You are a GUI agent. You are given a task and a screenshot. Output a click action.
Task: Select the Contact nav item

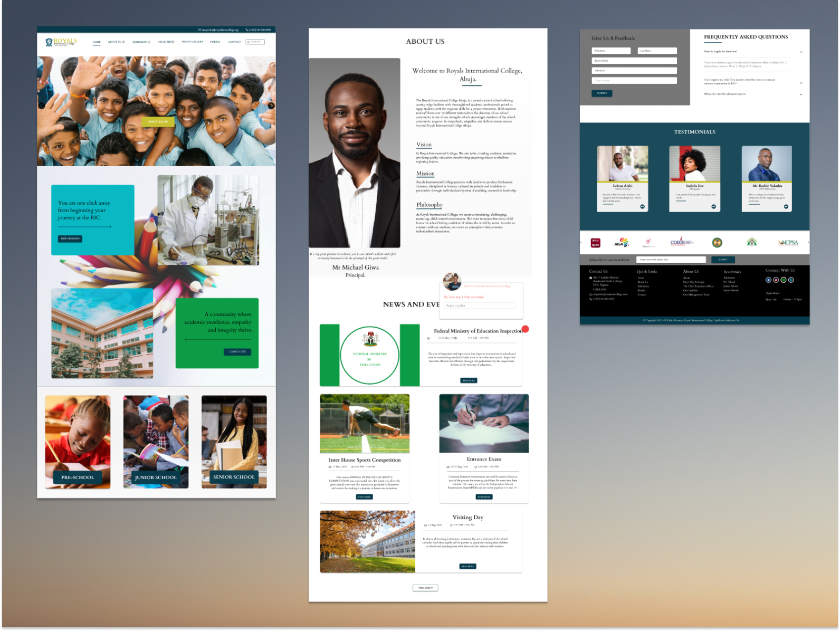pos(234,42)
